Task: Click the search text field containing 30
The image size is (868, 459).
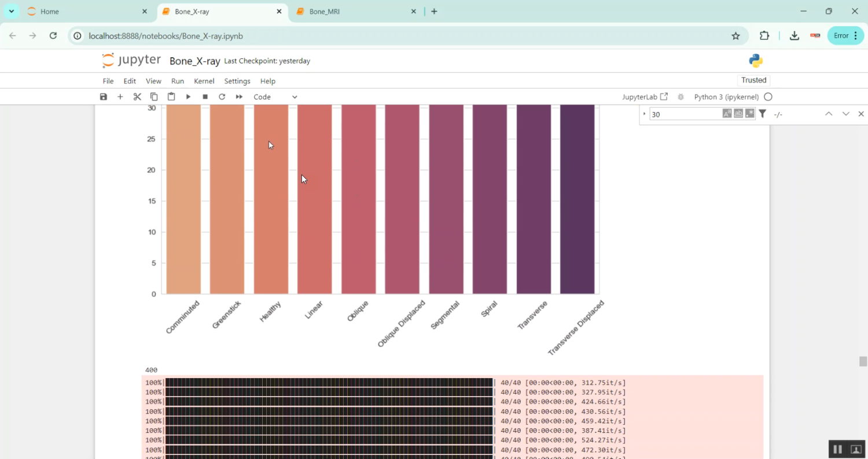Action: pyautogui.click(x=685, y=114)
